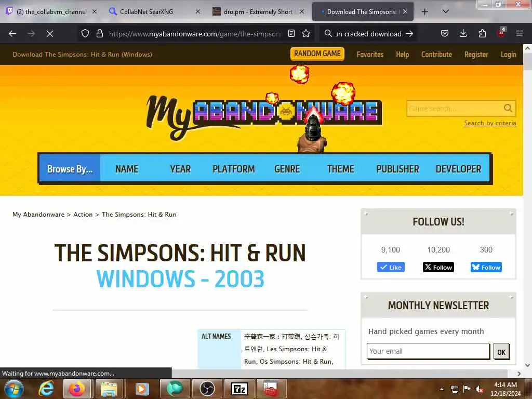The image size is (532, 399).
Task: Open Windows Explorer folder in taskbar
Action: click(x=109, y=389)
